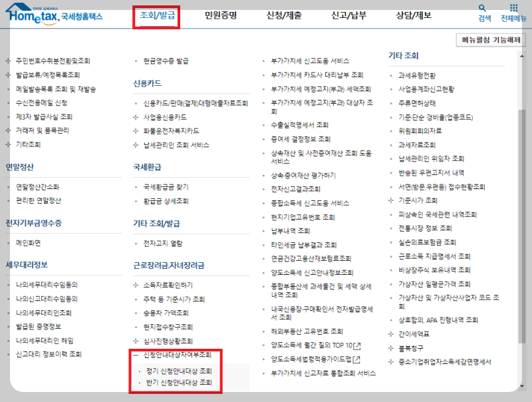Open the 상담/제보 top menu

(x=414, y=15)
